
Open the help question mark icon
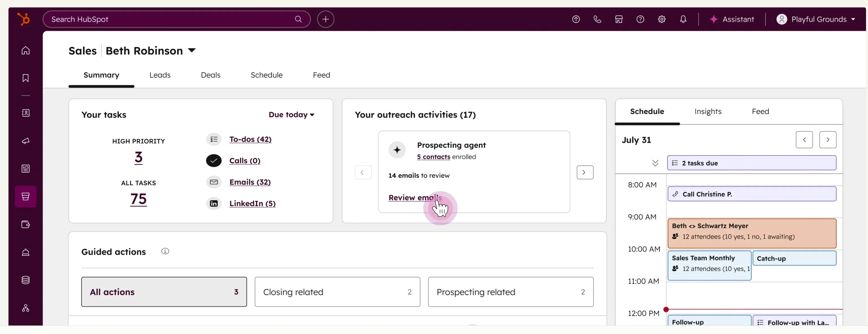tap(640, 19)
